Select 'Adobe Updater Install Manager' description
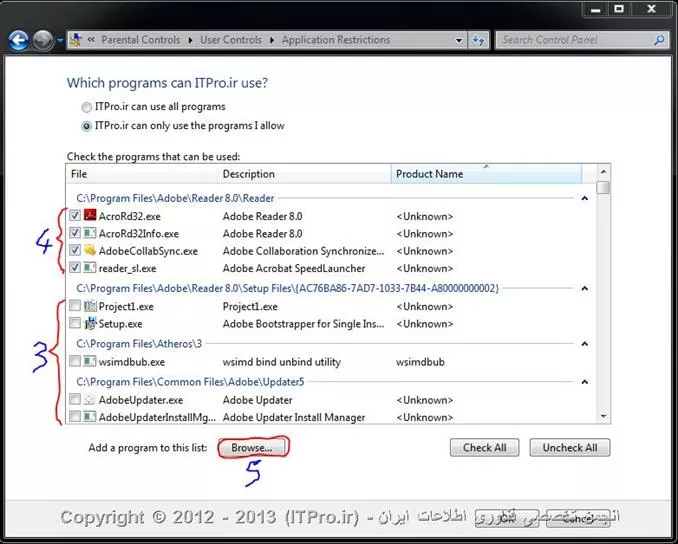 coord(294,417)
